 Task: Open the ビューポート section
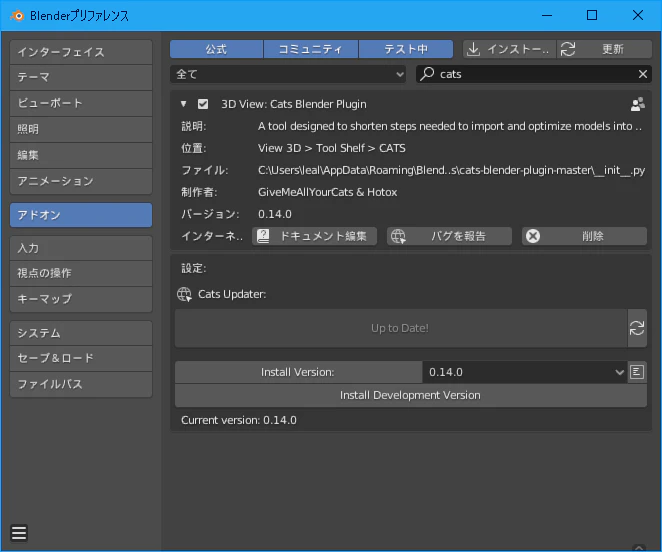[81, 103]
